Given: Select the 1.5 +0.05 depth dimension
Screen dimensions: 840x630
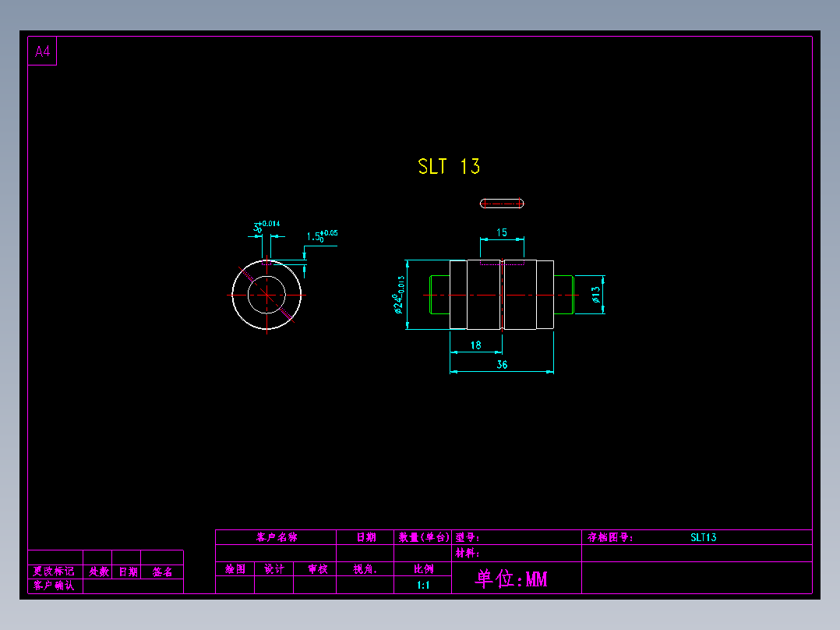Looking at the screenshot, I should click(322, 236).
